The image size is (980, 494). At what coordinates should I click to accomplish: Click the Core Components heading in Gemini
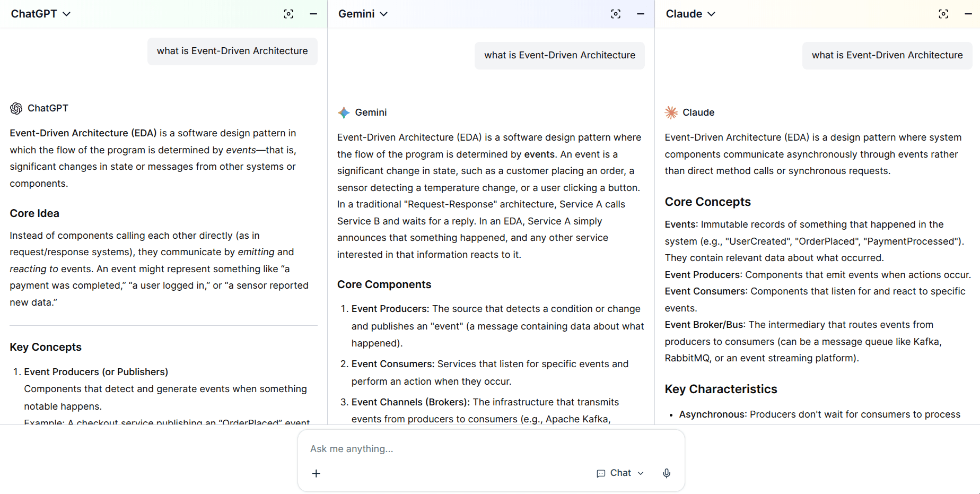click(x=384, y=284)
